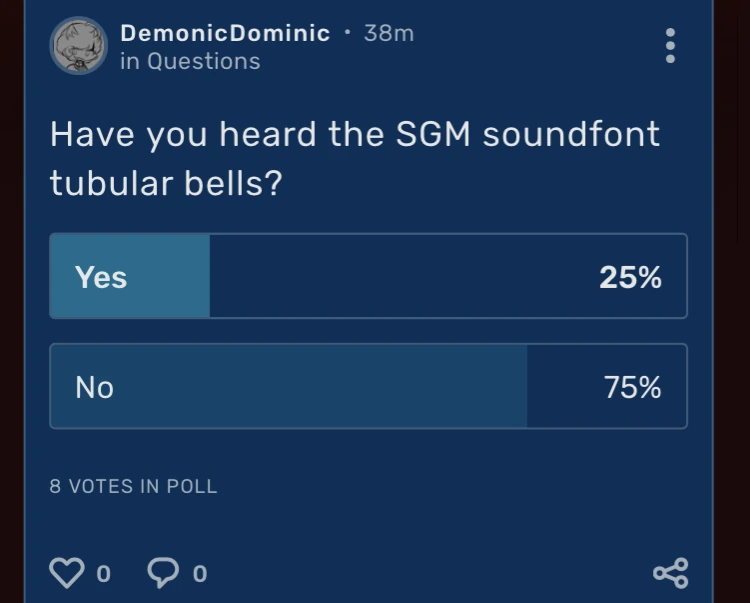
Task: Open the three-dot post options menu
Action: pos(670,46)
